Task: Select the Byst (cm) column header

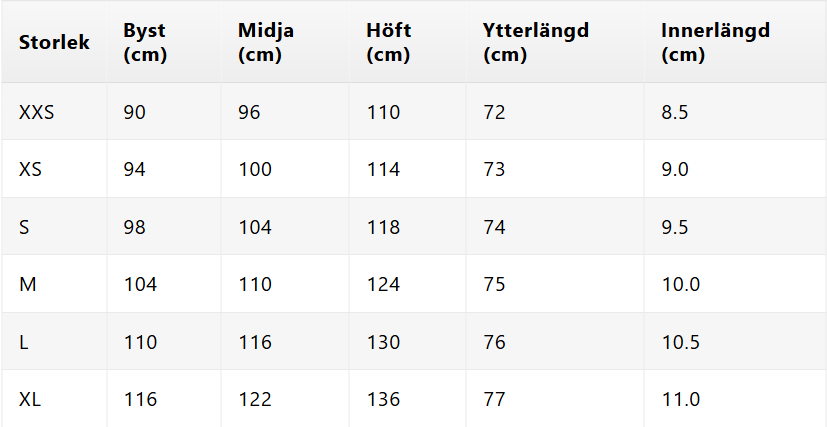Action: [x=144, y=42]
